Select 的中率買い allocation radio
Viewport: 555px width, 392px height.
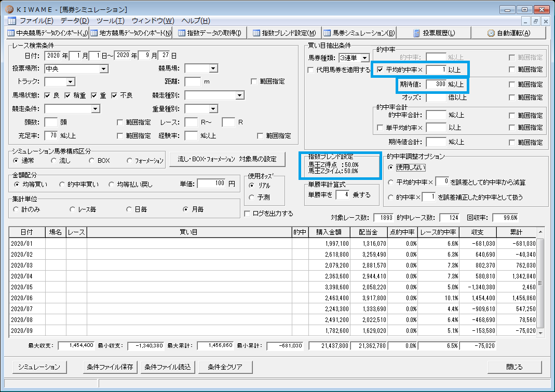pyautogui.click(x=62, y=184)
